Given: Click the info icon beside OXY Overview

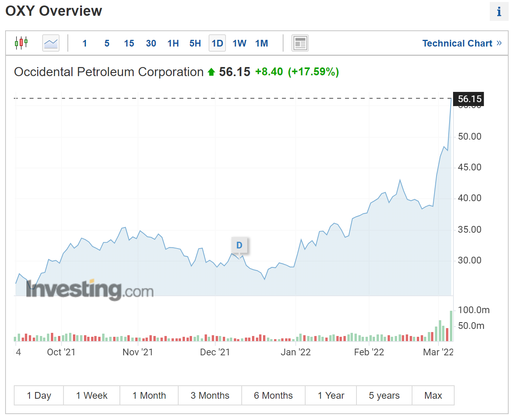Looking at the screenshot, I should pos(499,11).
